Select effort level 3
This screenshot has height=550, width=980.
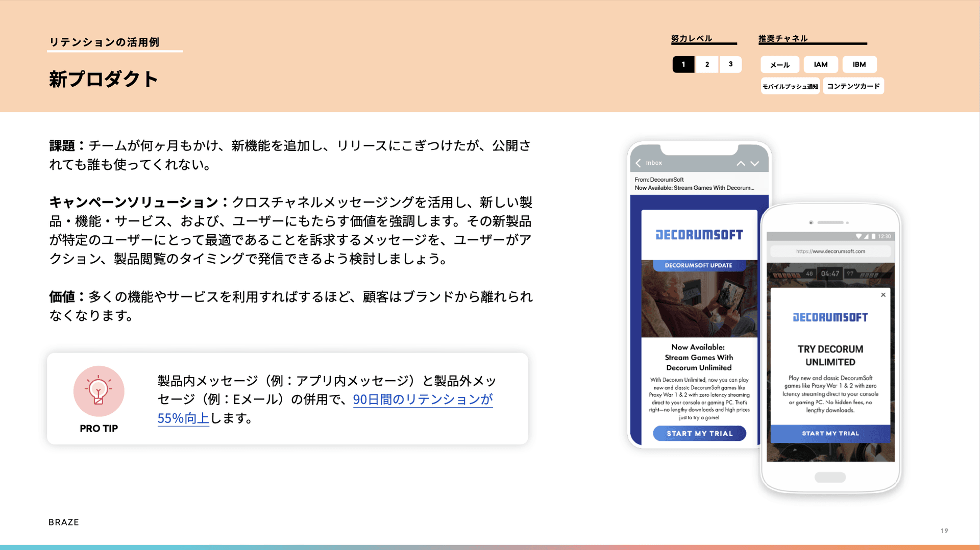[x=730, y=64]
